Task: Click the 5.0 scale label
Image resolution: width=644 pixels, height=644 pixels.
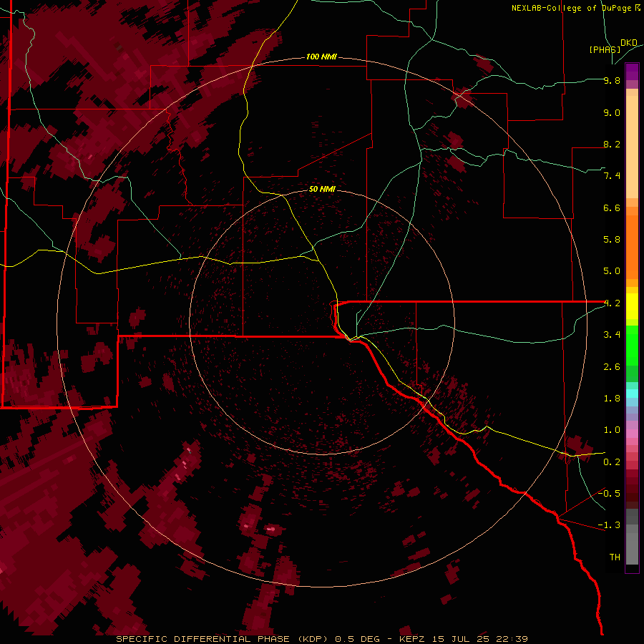Action: coord(612,271)
